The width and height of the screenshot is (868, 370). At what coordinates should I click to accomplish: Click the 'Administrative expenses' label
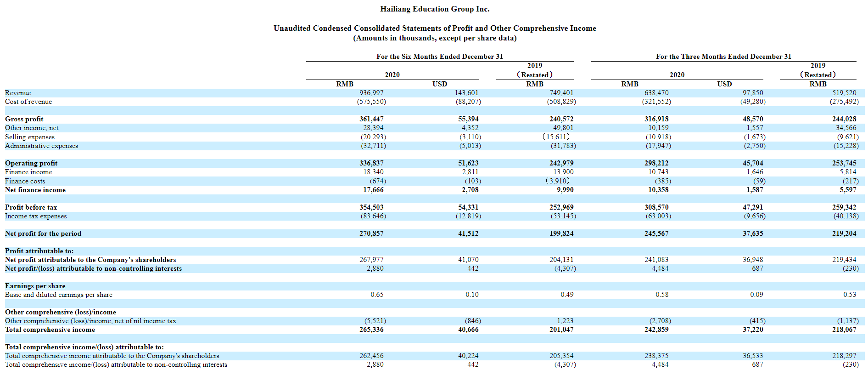(41, 146)
